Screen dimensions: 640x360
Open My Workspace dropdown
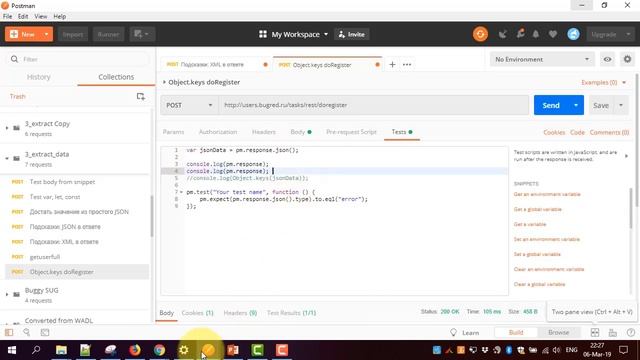point(299,34)
